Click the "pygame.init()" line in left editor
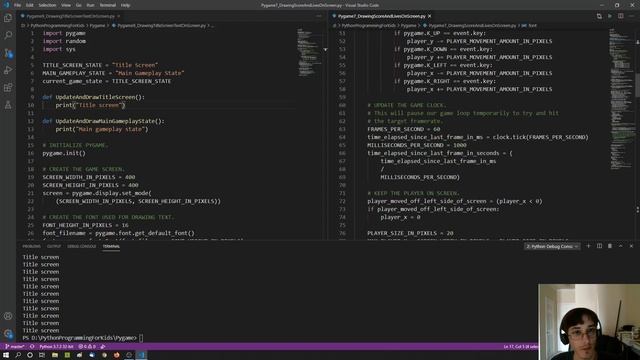640x360 pixels. tap(64, 153)
